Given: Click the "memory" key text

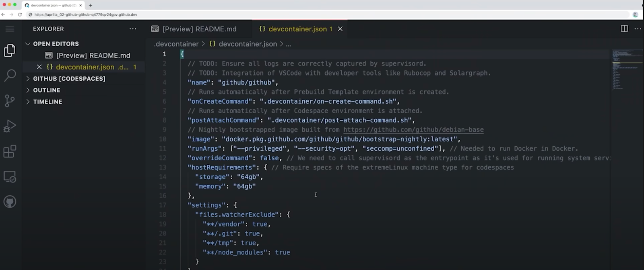Looking at the screenshot, I should pyautogui.click(x=211, y=186).
